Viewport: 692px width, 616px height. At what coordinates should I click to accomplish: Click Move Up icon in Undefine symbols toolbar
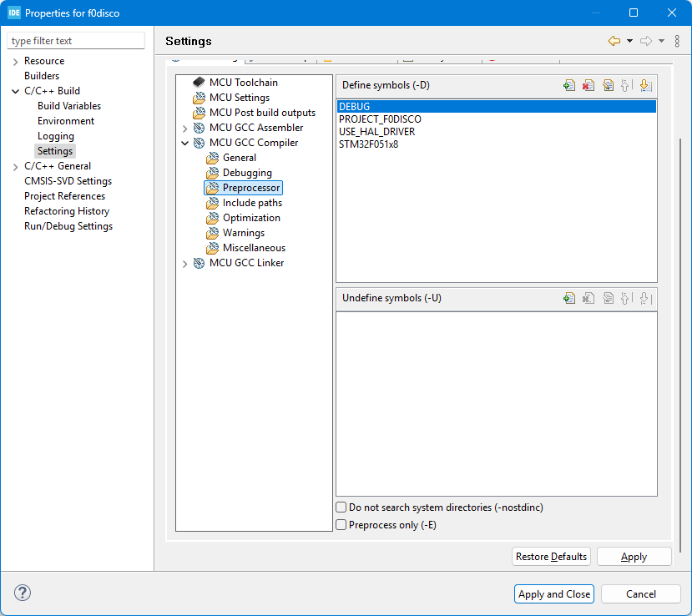(625, 298)
